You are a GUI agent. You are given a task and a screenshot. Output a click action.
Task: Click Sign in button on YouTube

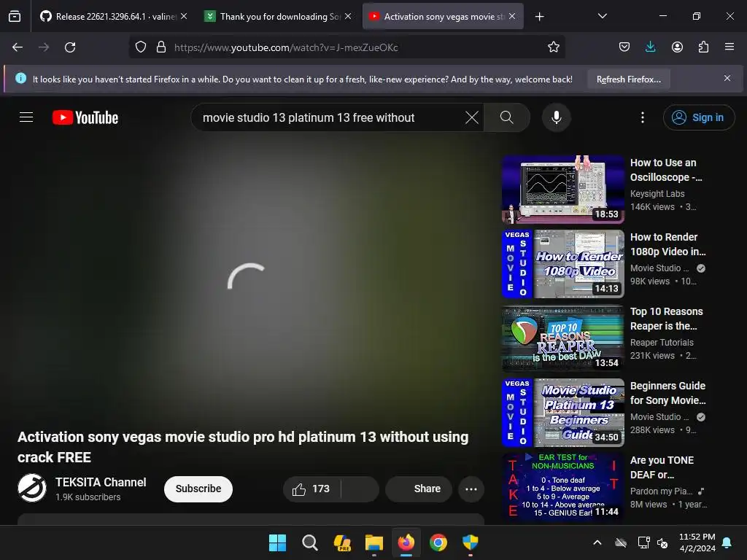pyautogui.click(x=698, y=117)
